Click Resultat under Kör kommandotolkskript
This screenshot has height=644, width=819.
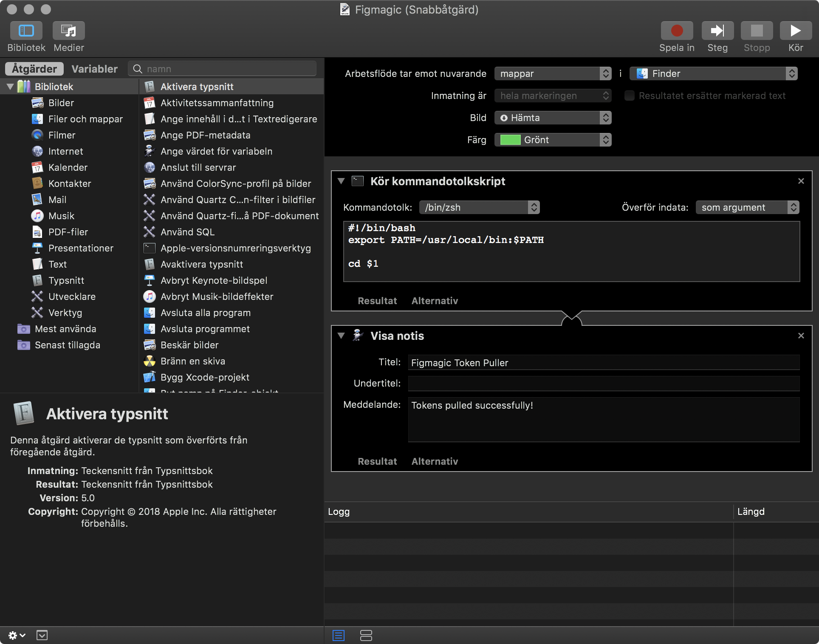click(x=377, y=301)
